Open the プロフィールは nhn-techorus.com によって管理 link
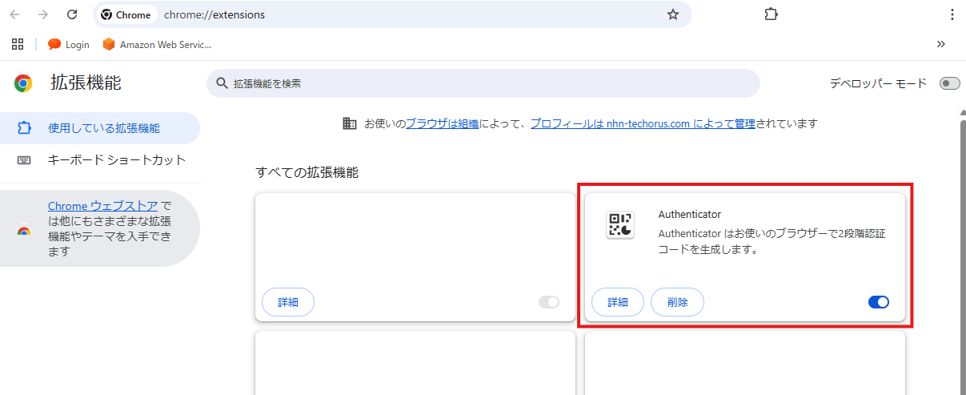The width and height of the screenshot is (966, 395). click(643, 124)
